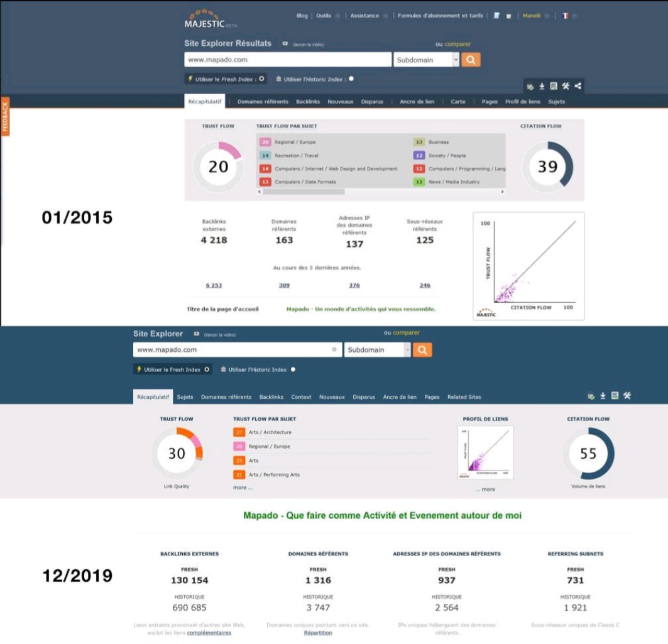Screen dimensions: 668x644
Task: Open the Blog link in the header
Action: coord(302,16)
